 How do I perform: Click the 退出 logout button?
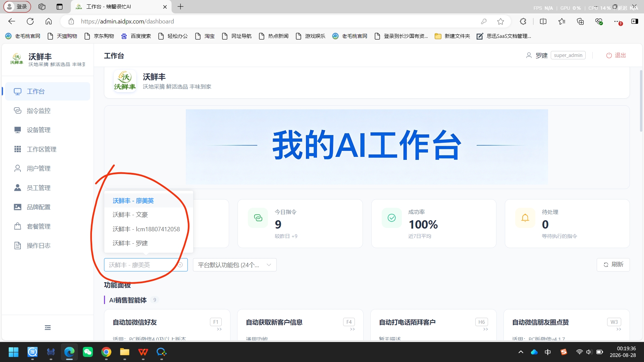[616, 55]
